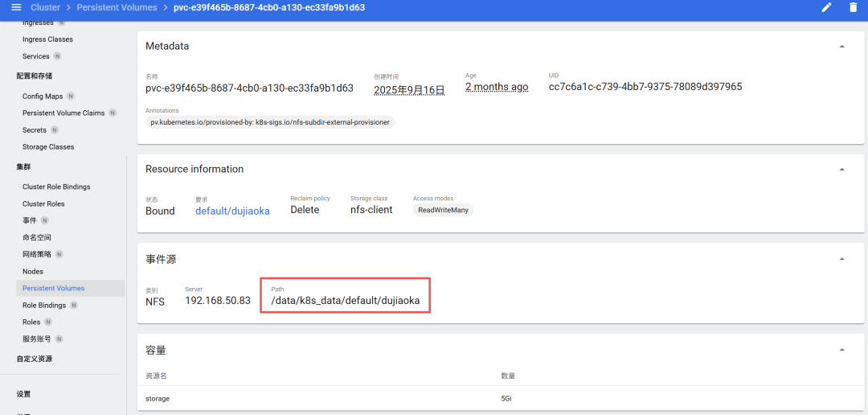Click the N badge beside Persistent Volume Claims
Image resolution: width=868 pixels, height=415 pixels.
(x=113, y=113)
